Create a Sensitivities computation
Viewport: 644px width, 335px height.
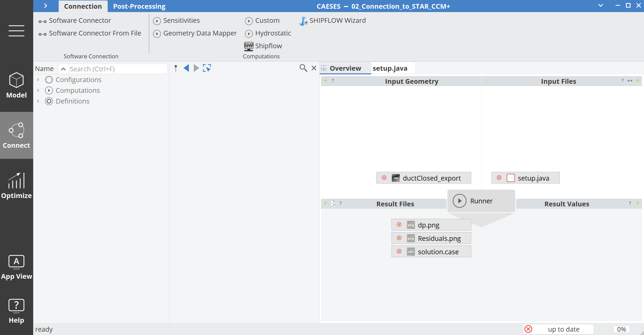pyautogui.click(x=176, y=21)
